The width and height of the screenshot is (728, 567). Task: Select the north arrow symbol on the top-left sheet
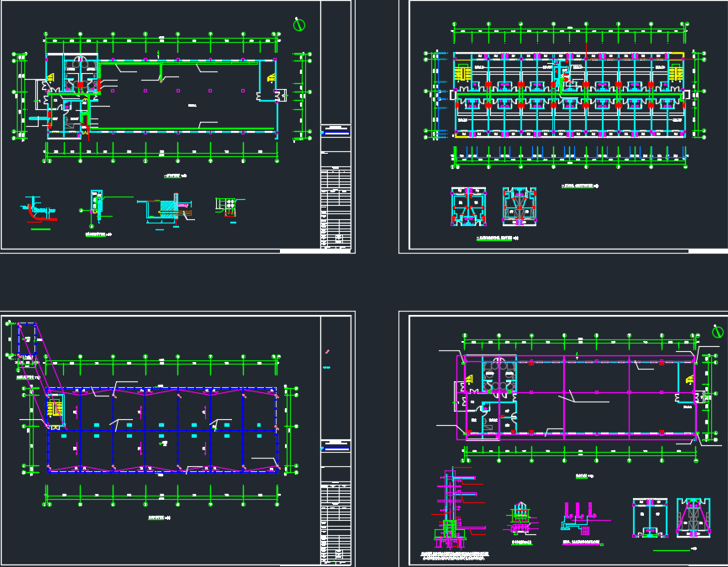tap(299, 24)
